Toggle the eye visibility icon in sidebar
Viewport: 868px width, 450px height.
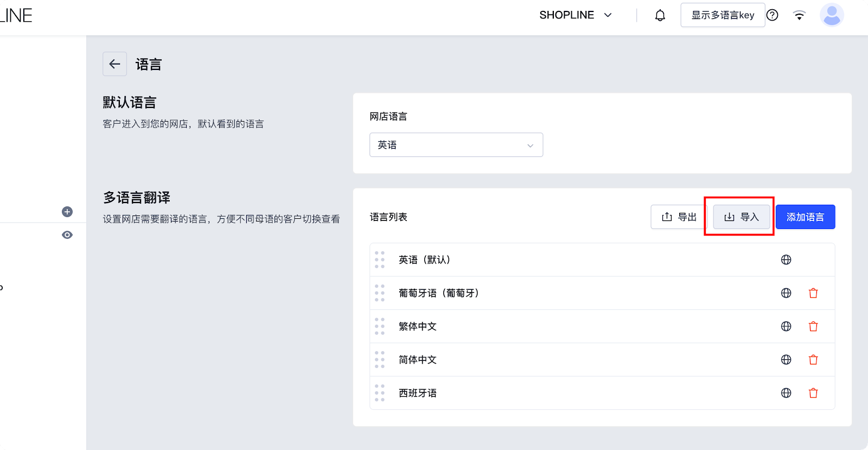click(67, 235)
